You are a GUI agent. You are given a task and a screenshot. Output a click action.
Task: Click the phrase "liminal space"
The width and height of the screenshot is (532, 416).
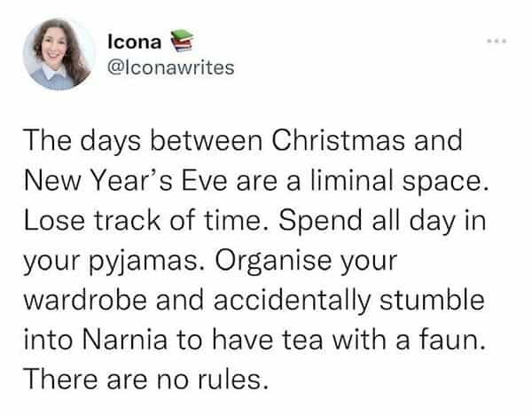(x=401, y=181)
